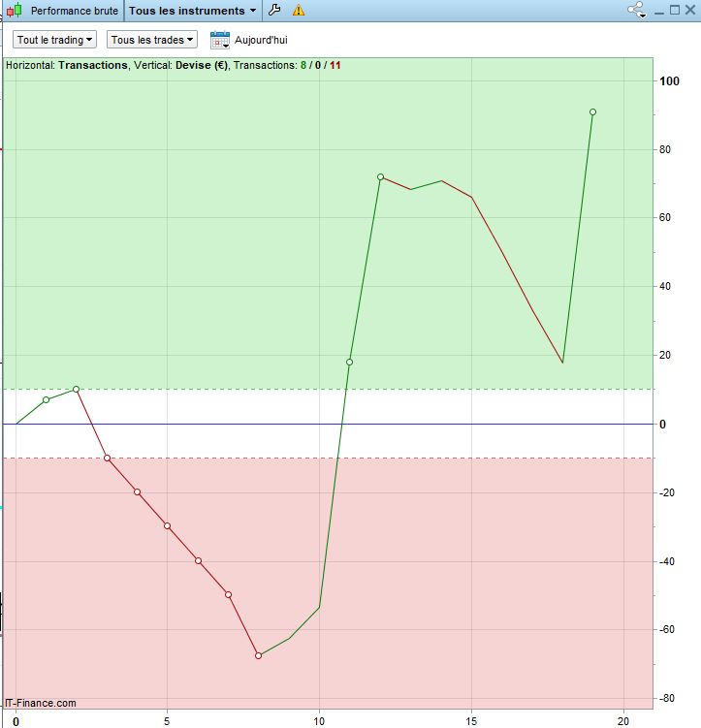Image resolution: width=701 pixels, height=728 pixels.
Task: Click the red losing trades count '11'
Action: 335,66
